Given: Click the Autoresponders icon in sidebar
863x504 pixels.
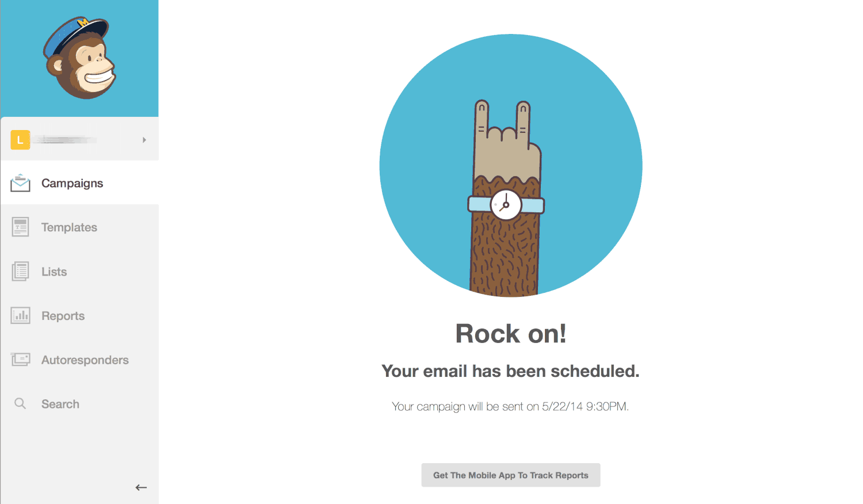Looking at the screenshot, I should (20, 360).
